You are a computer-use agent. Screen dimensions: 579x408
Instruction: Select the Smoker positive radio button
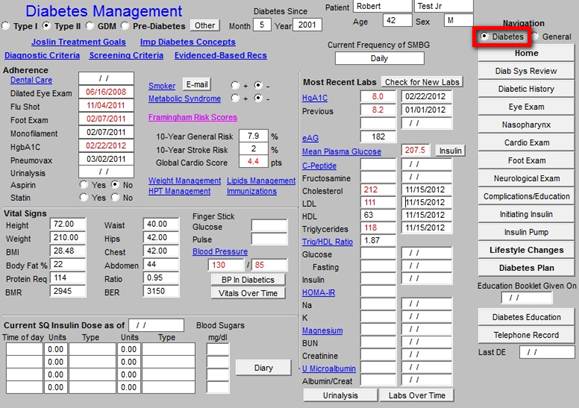(x=235, y=86)
